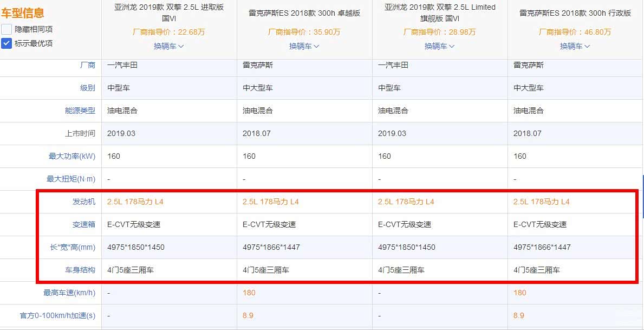Select the 最大功率(kW) row label
The image size is (644, 330).
(x=71, y=156)
